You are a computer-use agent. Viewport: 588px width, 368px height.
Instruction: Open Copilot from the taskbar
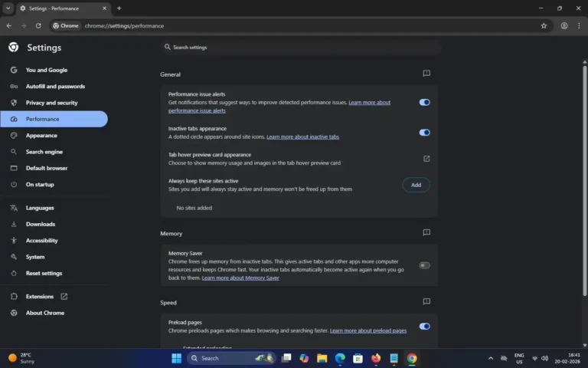click(x=304, y=358)
